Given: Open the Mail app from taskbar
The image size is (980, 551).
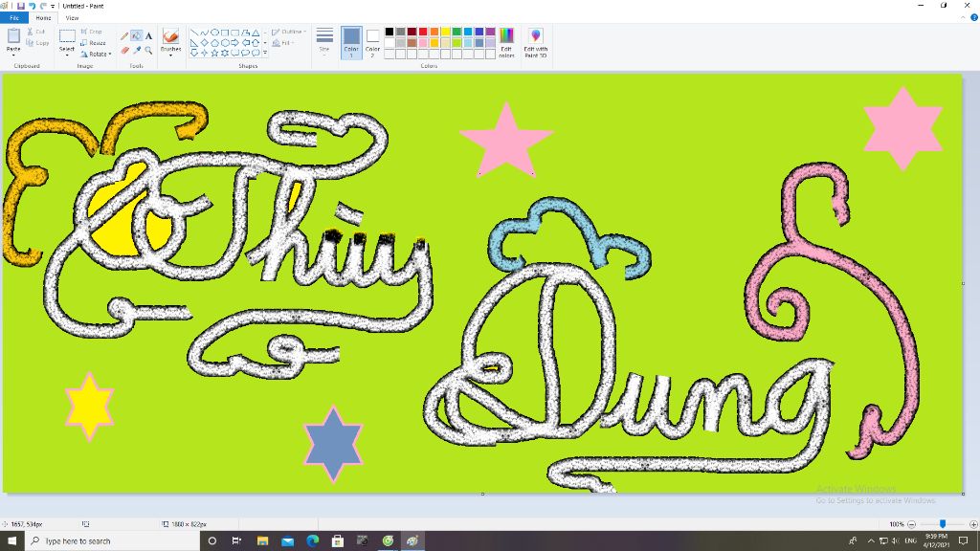Looking at the screenshot, I should click(287, 541).
